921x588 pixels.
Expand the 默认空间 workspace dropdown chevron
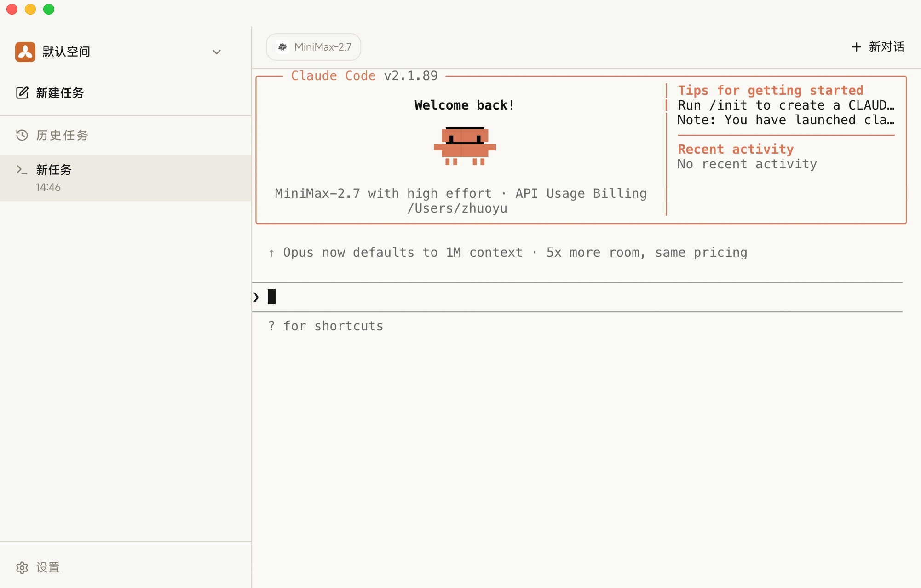pyautogui.click(x=216, y=52)
